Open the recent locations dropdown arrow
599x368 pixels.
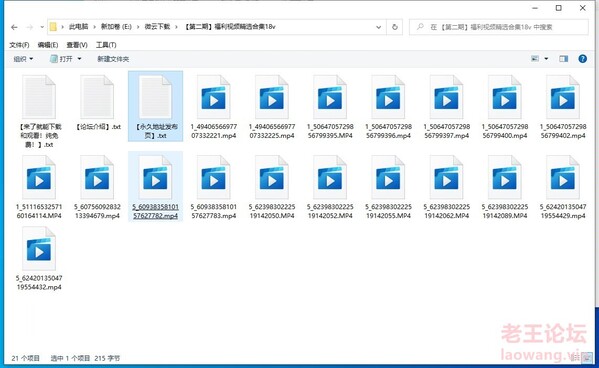pyautogui.click(x=42, y=27)
